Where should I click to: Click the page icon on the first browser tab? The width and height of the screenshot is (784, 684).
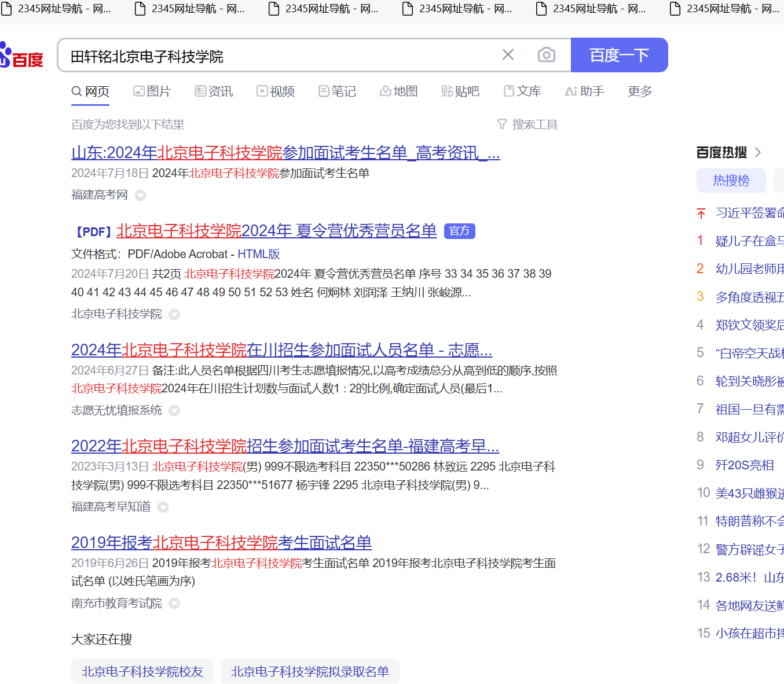pos(6,9)
